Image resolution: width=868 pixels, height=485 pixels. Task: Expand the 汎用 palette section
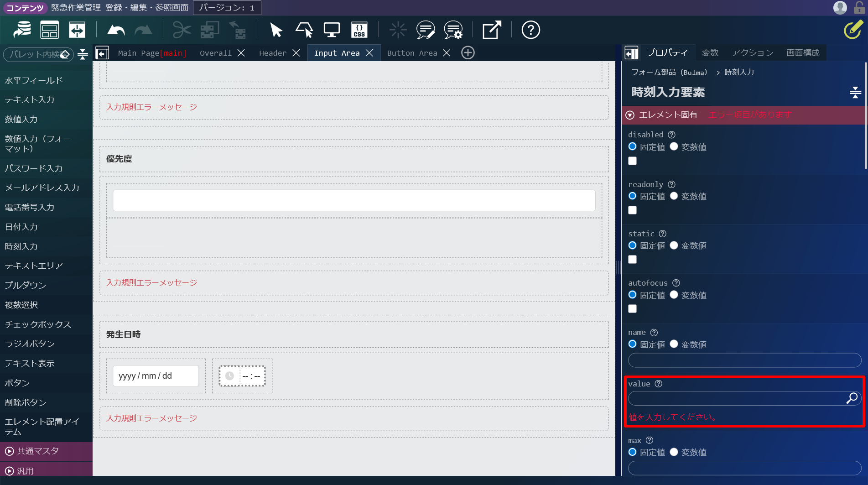pyautogui.click(x=25, y=471)
